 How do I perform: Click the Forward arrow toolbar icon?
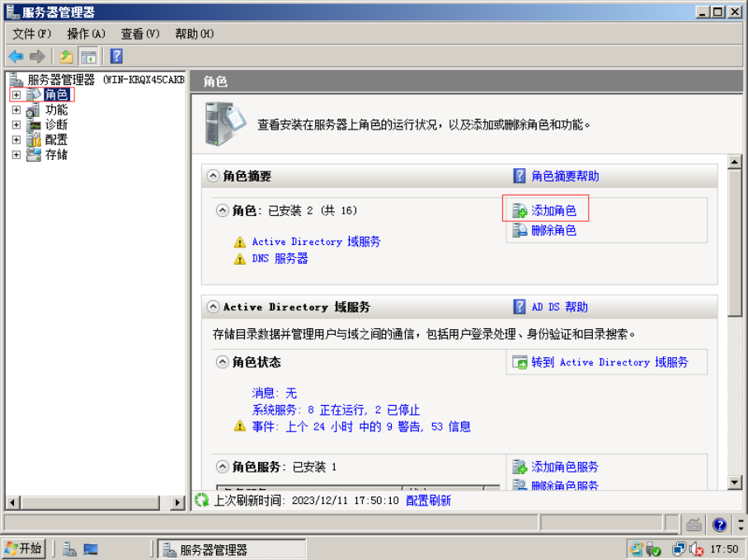tap(37, 57)
